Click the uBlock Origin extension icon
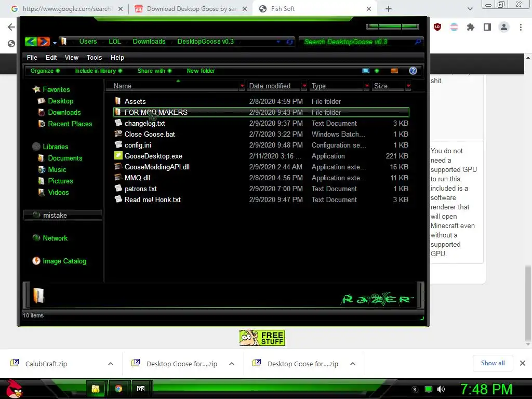Viewport: 532px width, 399px height. click(437, 27)
